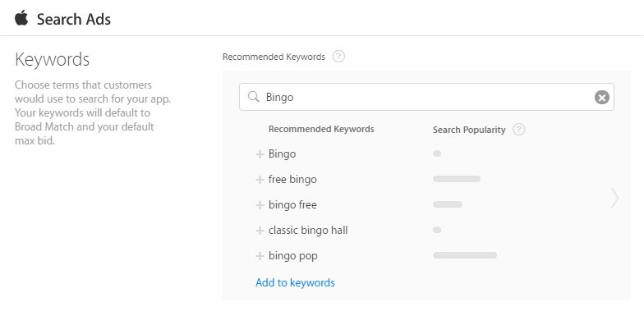Add the 'bingo pop' keyword plus icon
Screen dimensions: 644x316
260,256
